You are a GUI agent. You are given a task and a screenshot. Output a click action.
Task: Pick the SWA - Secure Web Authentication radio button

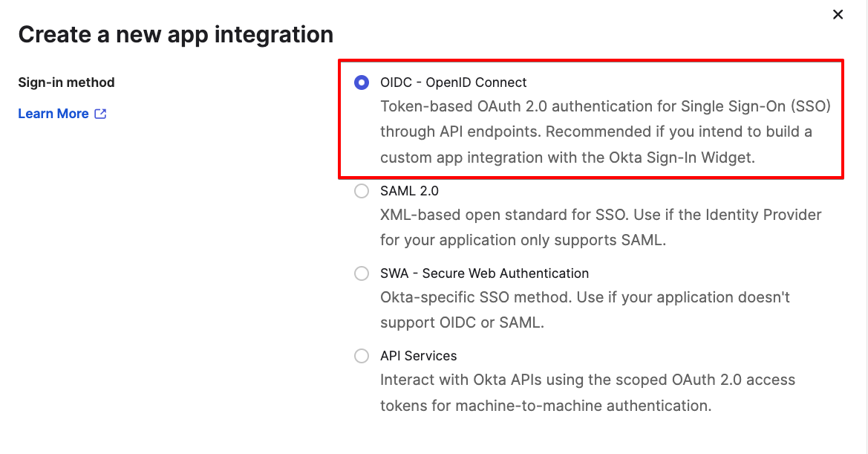pos(362,273)
